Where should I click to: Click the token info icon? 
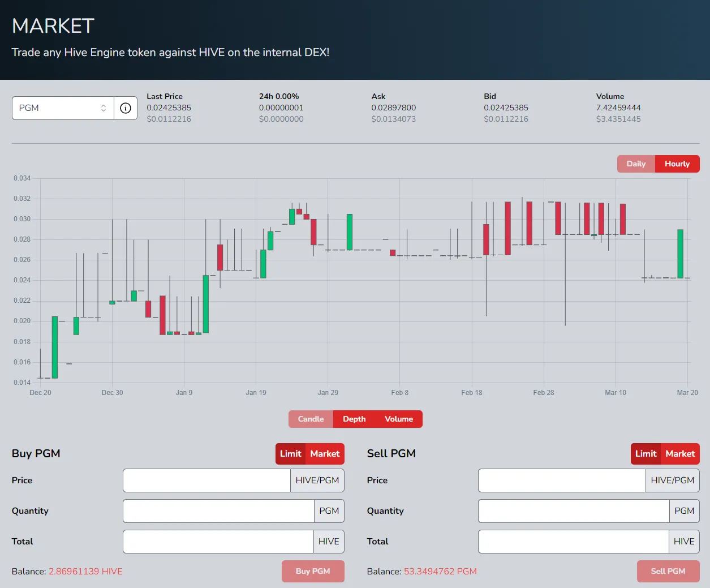(126, 108)
